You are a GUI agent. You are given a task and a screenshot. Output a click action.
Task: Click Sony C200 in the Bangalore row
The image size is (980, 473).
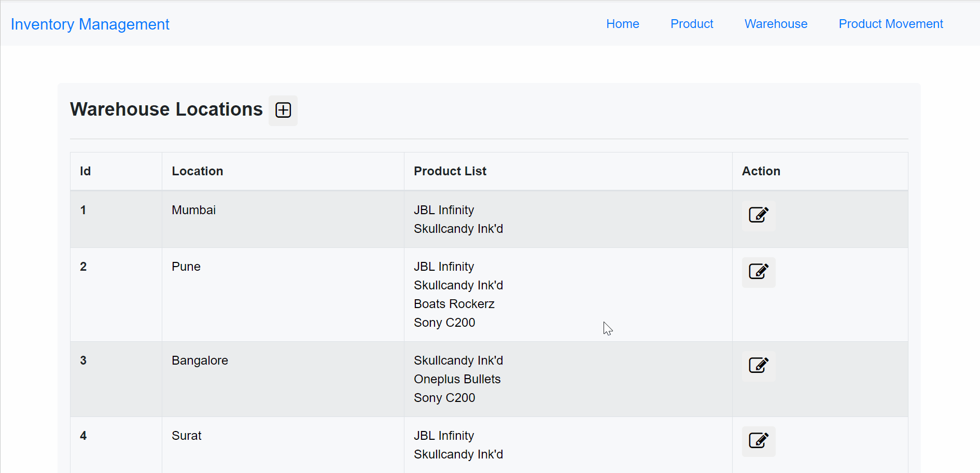tap(444, 398)
